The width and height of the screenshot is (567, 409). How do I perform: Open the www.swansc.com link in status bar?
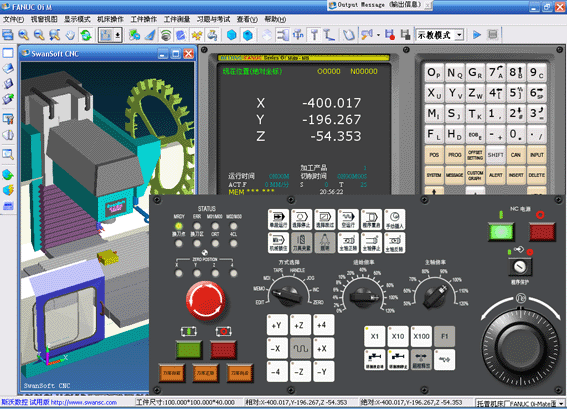point(84,402)
